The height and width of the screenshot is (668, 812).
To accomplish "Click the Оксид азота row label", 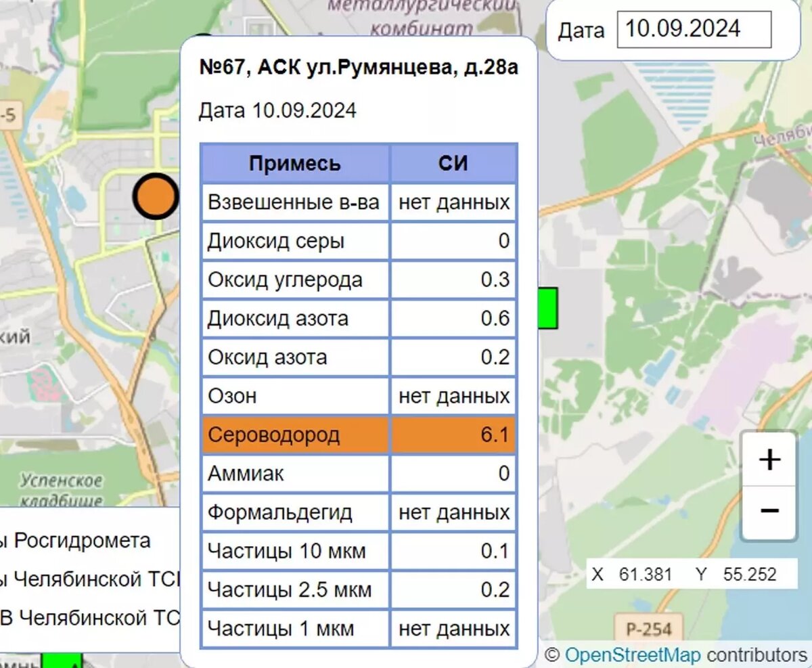I will pyautogui.click(x=267, y=357).
